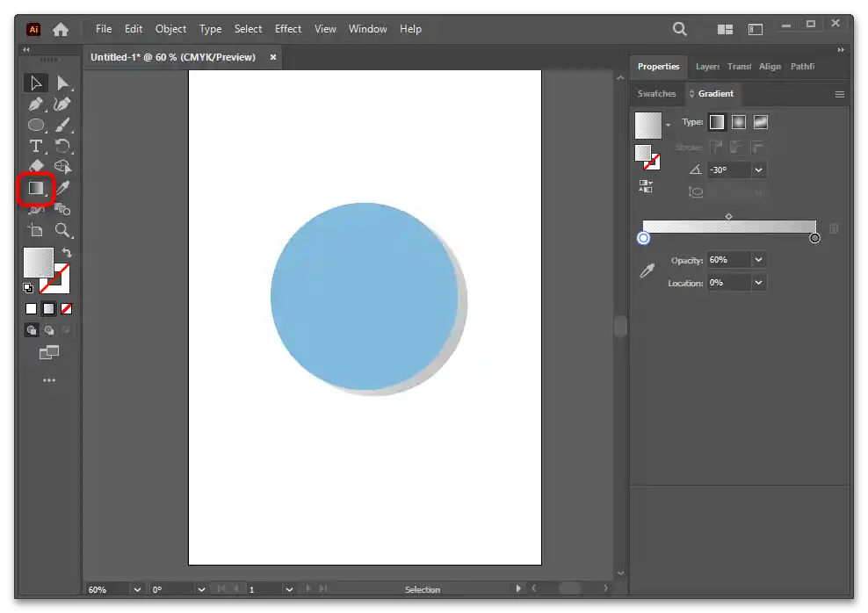
Task: Click the dark right gradient stop
Action: (814, 238)
